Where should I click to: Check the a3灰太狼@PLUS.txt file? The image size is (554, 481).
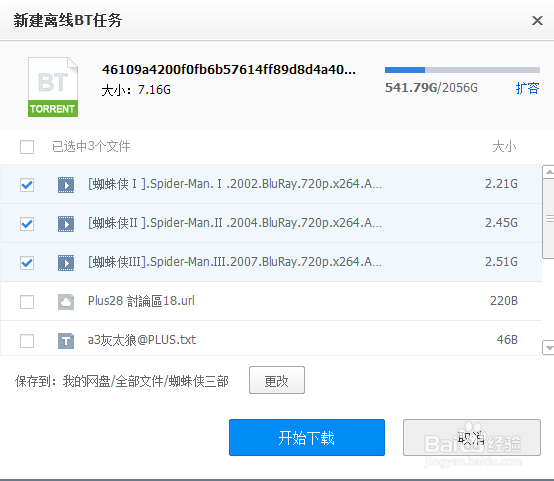click(x=27, y=341)
